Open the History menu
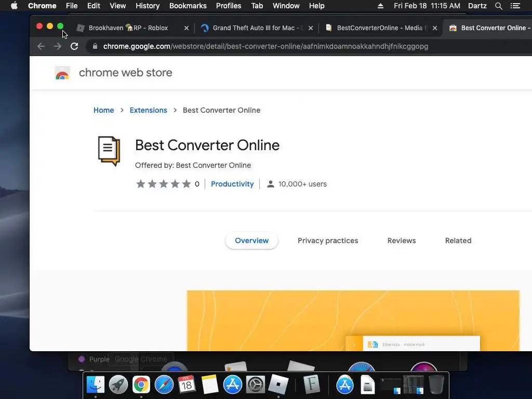532x399 pixels. click(148, 6)
